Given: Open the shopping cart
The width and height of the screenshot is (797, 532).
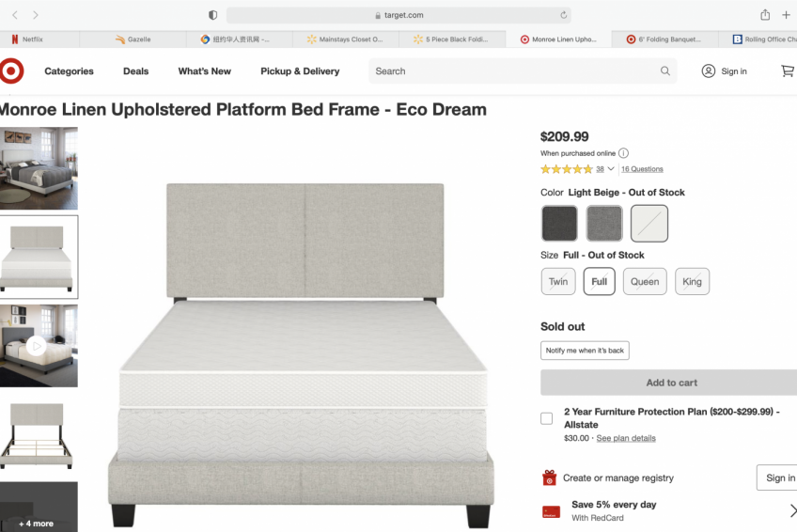Looking at the screenshot, I should 787,71.
